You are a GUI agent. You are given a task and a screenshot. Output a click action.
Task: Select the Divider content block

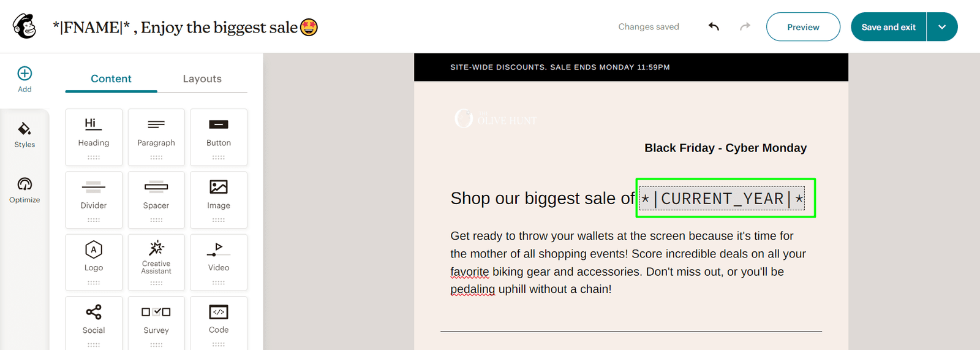[94, 200]
